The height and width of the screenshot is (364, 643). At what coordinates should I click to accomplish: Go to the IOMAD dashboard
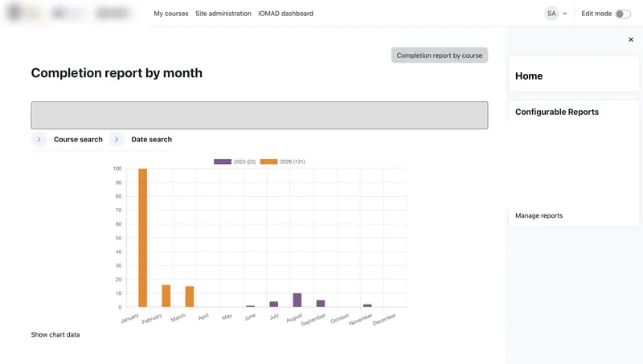(285, 14)
